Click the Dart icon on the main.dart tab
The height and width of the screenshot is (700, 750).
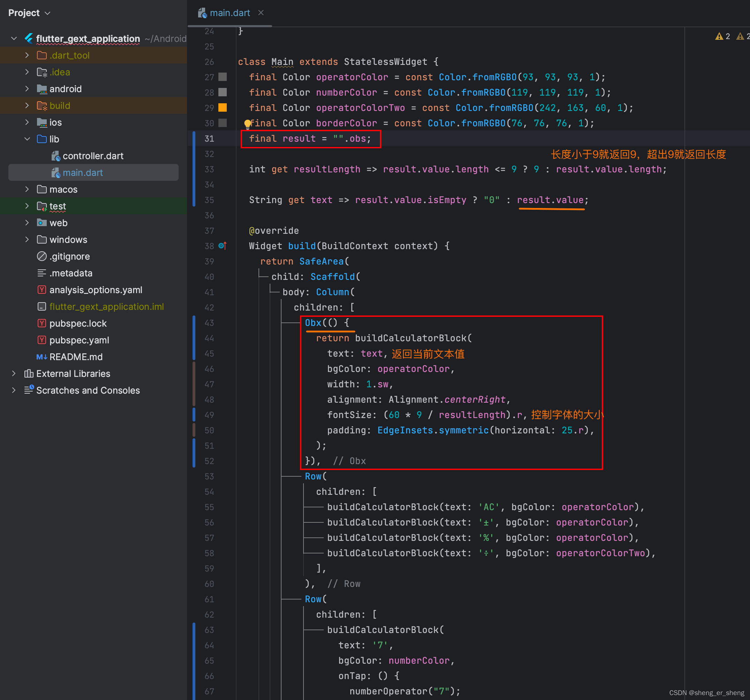[x=203, y=13]
